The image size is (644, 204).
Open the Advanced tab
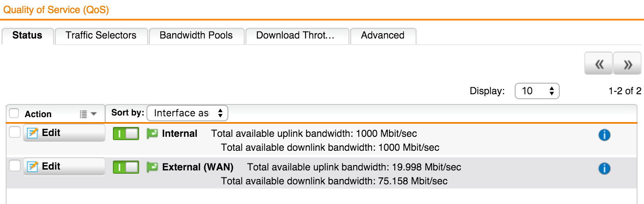(x=383, y=36)
